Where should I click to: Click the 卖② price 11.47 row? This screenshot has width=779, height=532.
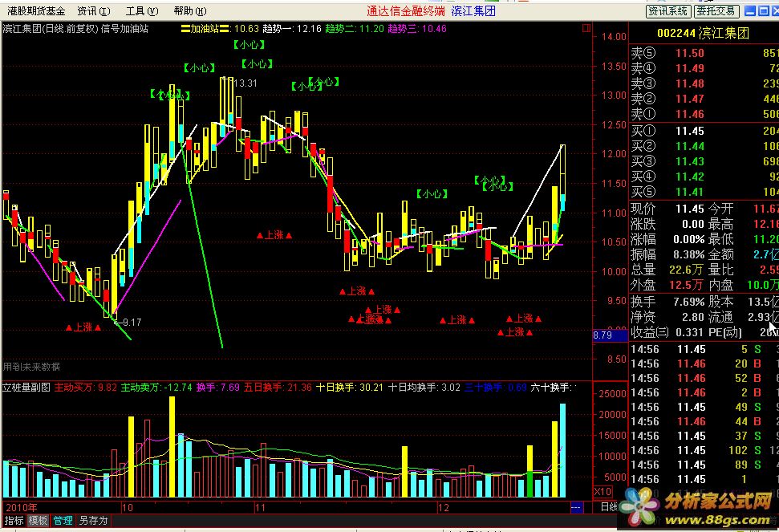coord(704,99)
